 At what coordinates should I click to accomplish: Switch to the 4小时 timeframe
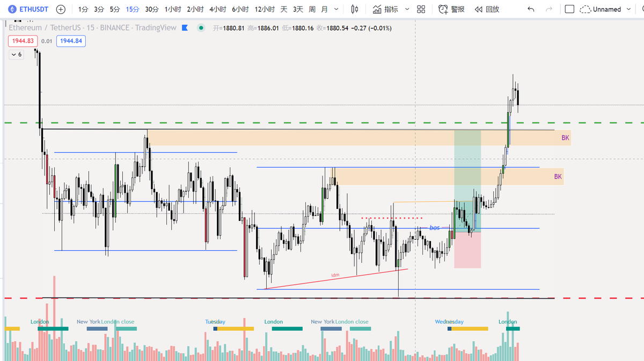tap(218, 9)
